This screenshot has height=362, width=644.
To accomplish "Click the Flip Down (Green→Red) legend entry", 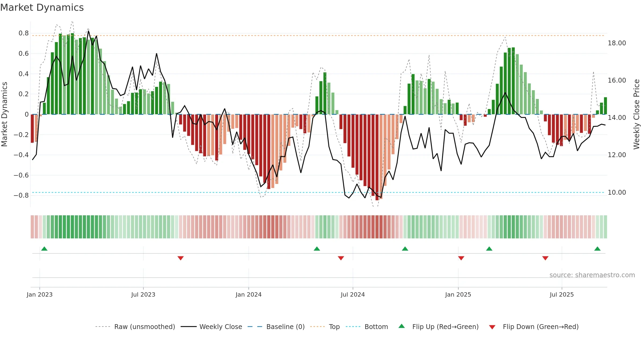I will click(x=534, y=327).
